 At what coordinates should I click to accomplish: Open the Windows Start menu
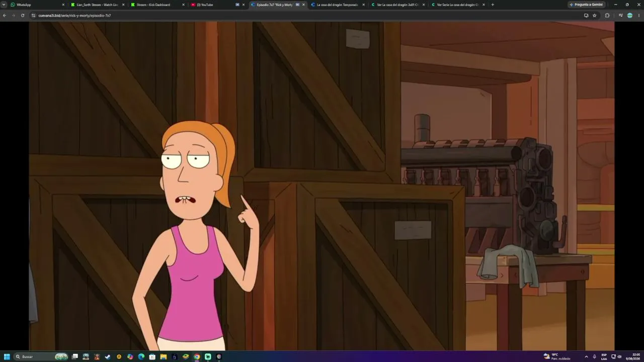point(7,356)
